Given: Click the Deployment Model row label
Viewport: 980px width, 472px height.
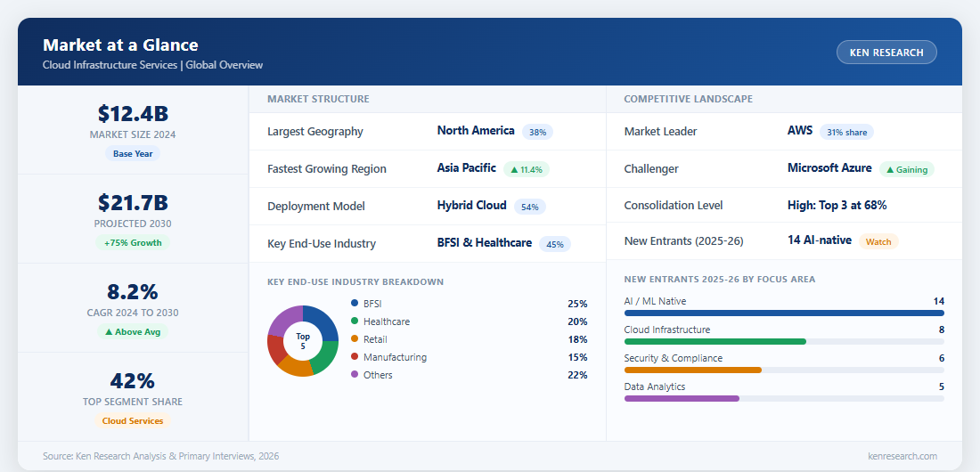Looking at the screenshot, I should coord(316,207).
